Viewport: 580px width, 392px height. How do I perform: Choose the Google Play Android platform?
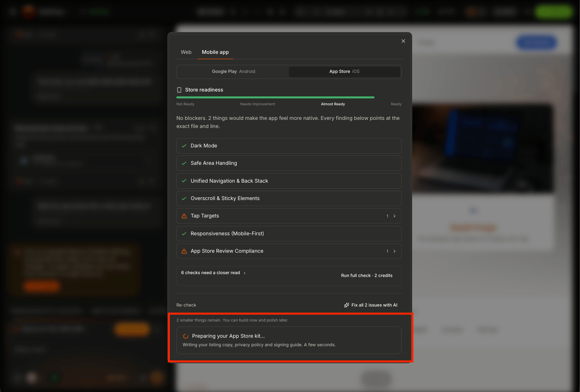click(233, 72)
